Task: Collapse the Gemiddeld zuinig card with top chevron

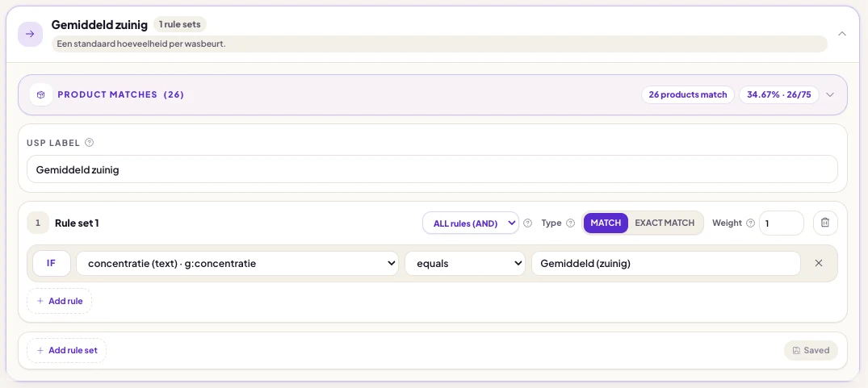Action: [842, 34]
